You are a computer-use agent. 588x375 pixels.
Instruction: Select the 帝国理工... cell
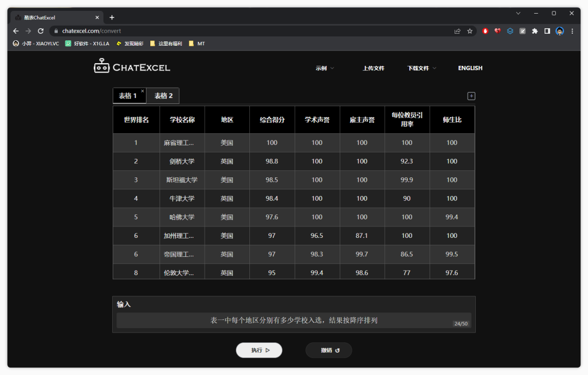[x=182, y=254]
